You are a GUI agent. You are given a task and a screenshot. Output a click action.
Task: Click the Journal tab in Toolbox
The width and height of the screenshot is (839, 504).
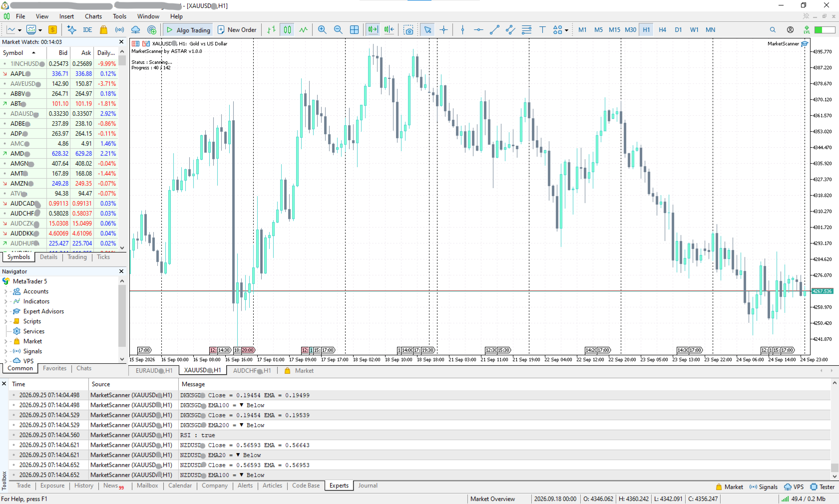coord(368,486)
